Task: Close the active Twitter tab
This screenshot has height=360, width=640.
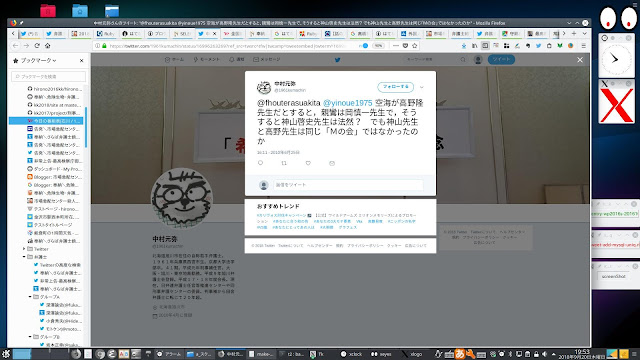Action: tap(214, 33)
